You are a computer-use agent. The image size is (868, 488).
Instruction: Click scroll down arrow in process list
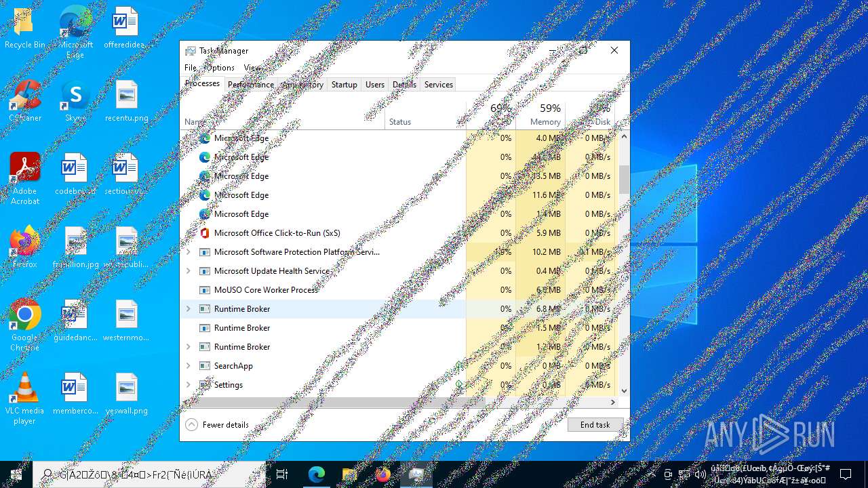624,390
